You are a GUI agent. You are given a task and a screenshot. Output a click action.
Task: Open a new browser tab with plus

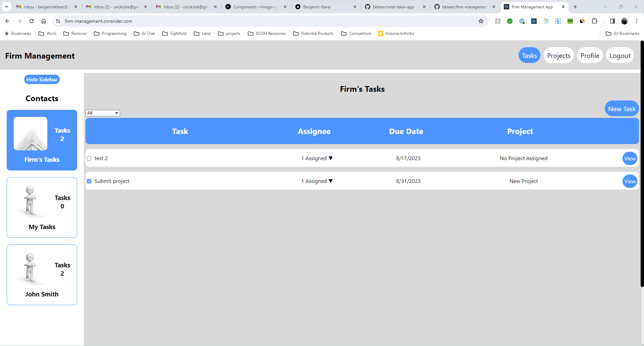[575, 7]
